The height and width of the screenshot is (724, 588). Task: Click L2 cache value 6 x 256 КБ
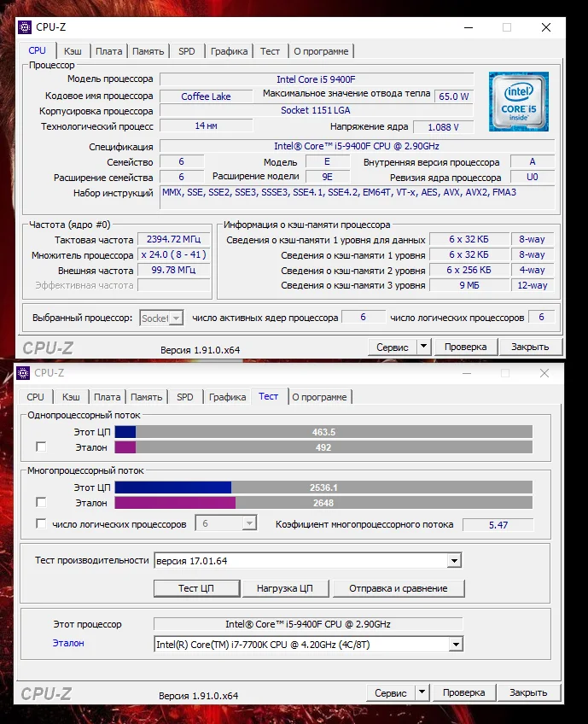click(x=469, y=270)
